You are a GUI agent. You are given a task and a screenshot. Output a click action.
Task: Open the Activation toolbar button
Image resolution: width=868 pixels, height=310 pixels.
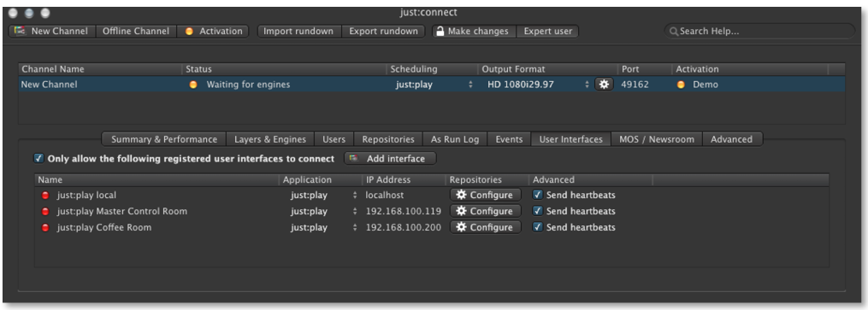[213, 32]
